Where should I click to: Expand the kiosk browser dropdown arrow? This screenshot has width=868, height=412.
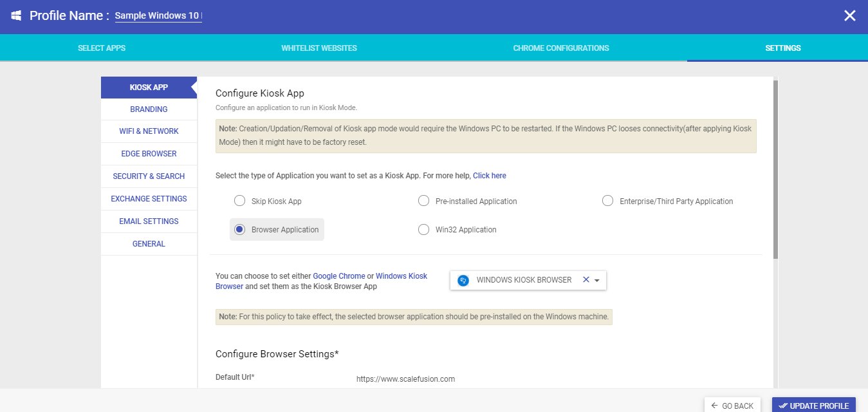point(597,280)
